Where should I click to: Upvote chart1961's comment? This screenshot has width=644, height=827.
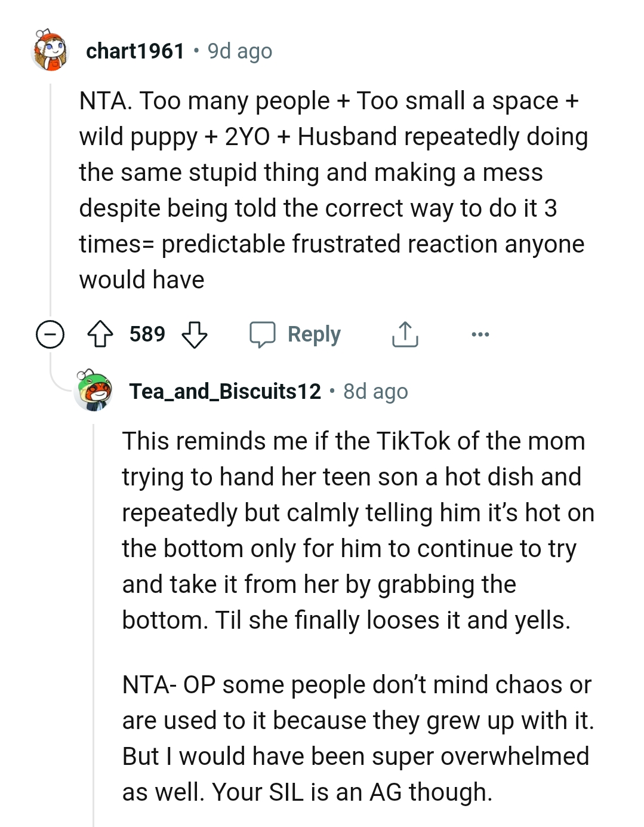coord(100,334)
